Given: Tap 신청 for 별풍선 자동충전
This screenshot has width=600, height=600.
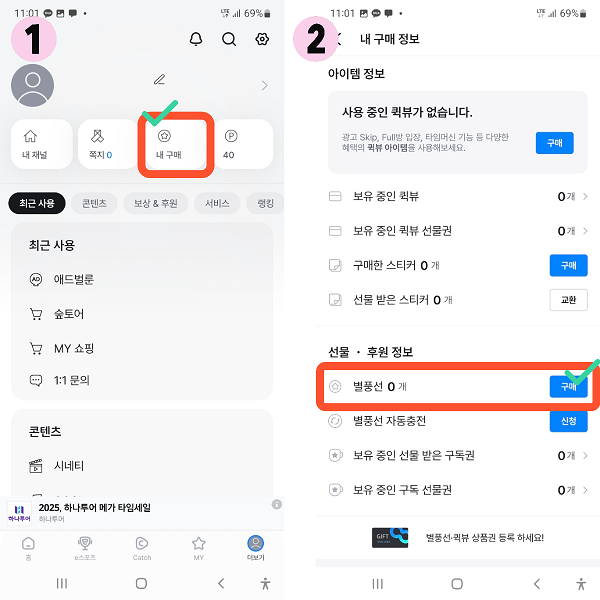Looking at the screenshot, I should click(568, 421).
